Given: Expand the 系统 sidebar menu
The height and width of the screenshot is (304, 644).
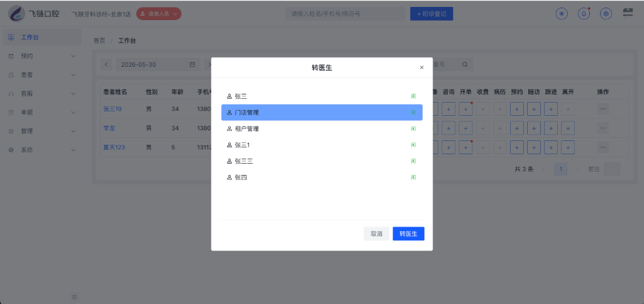Looking at the screenshot, I should click(42, 150).
